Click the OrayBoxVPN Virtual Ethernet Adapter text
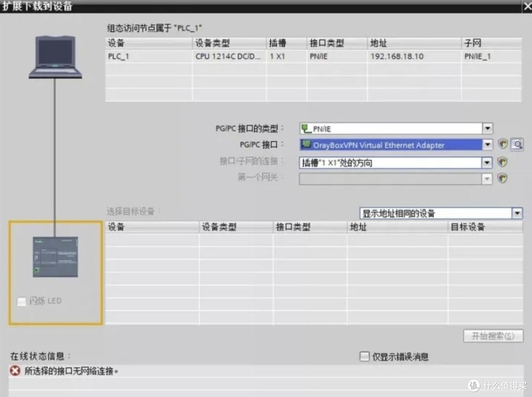This screenshot has height=397, width=532. (x=379, y=145)
